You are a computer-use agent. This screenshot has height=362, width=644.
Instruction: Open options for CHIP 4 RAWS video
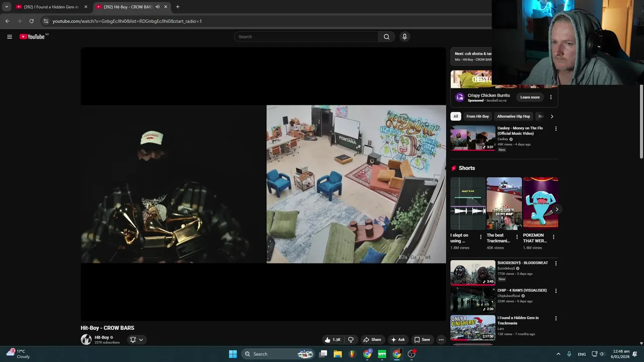click(x=556, y=291)
